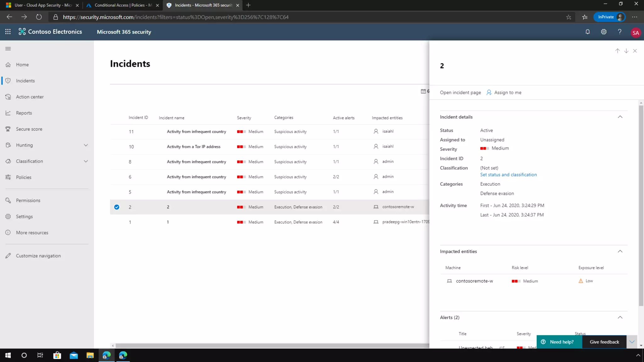Click Set status and classification link
The image size is (644, 362).
[508, 175]
